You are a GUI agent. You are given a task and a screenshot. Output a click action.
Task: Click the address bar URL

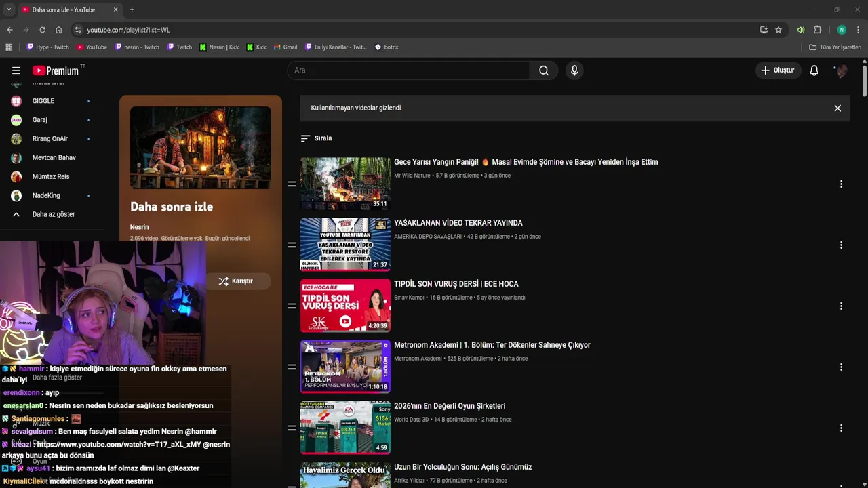click(x=128, y=30)
